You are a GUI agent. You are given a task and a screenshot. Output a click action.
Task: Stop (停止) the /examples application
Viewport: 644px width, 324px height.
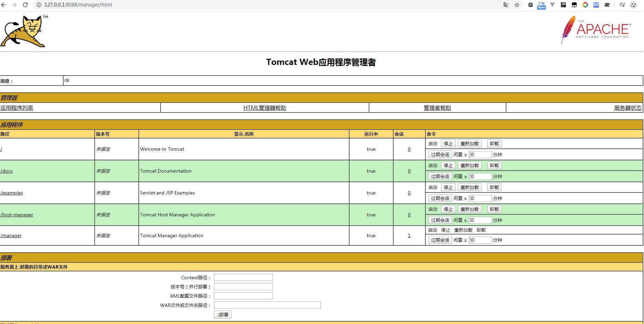448,187
